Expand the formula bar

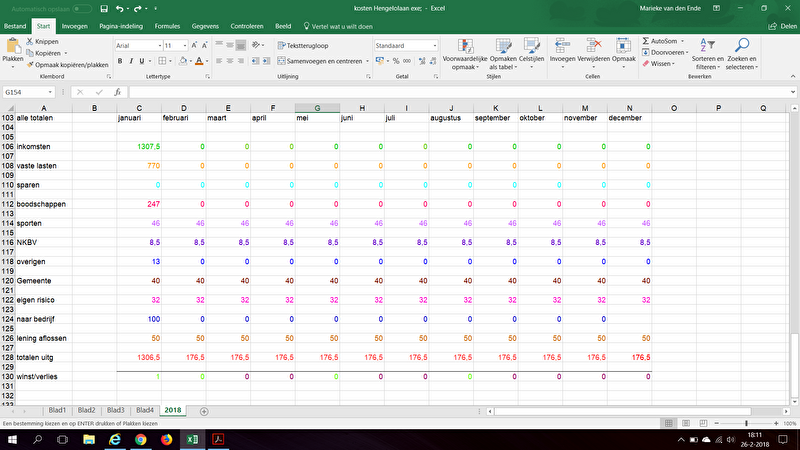tap(793, 92)
